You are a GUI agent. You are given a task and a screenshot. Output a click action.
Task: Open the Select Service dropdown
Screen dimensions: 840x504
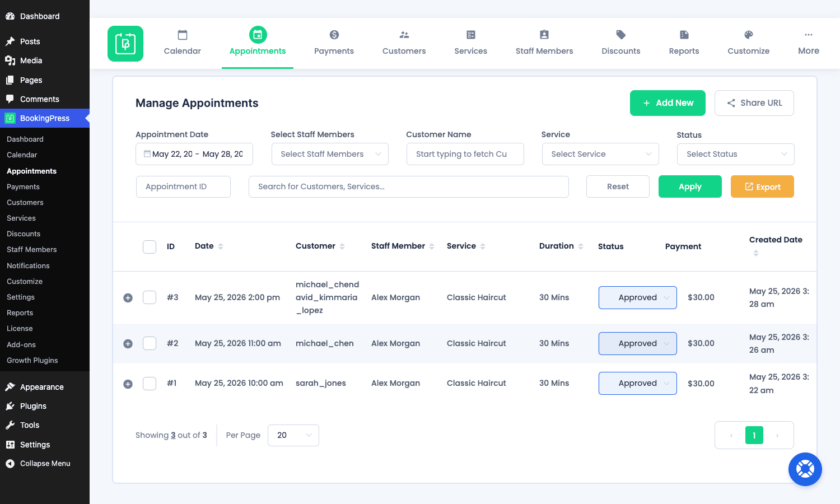click(x=600, y=154)
